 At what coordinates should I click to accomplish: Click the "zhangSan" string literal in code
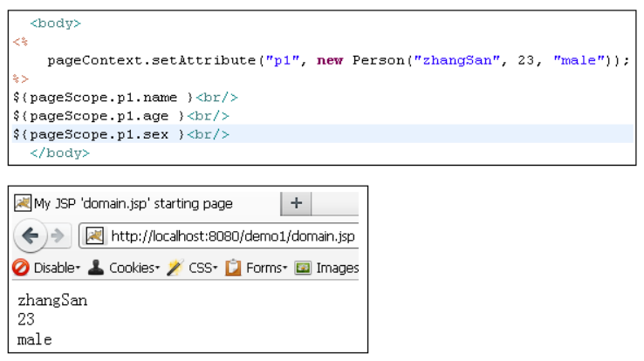coord(457,60)
